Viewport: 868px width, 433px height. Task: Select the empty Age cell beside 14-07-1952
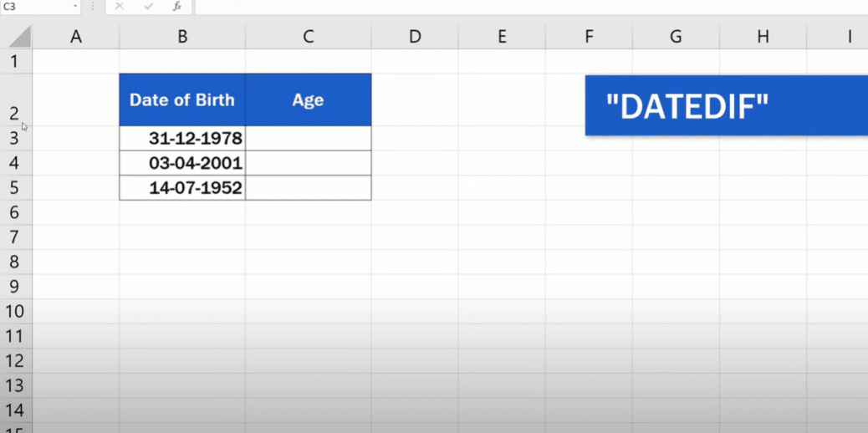pos(309,188)
